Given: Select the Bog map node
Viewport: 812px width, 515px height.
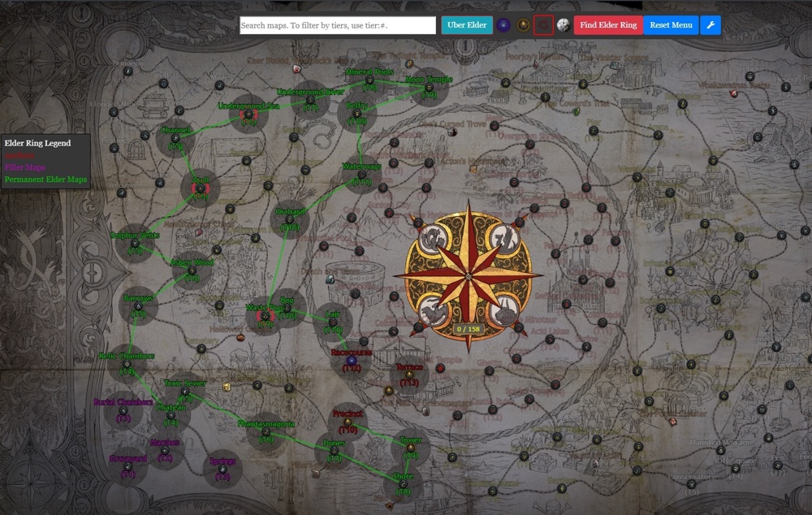Looking at the screenshot, I should click(287, 309).
